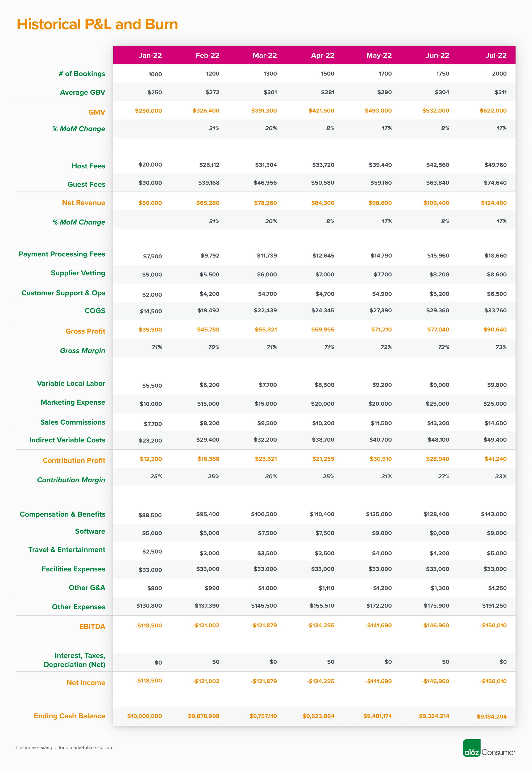Select the May-22 column header

click(x=379, y=55)
